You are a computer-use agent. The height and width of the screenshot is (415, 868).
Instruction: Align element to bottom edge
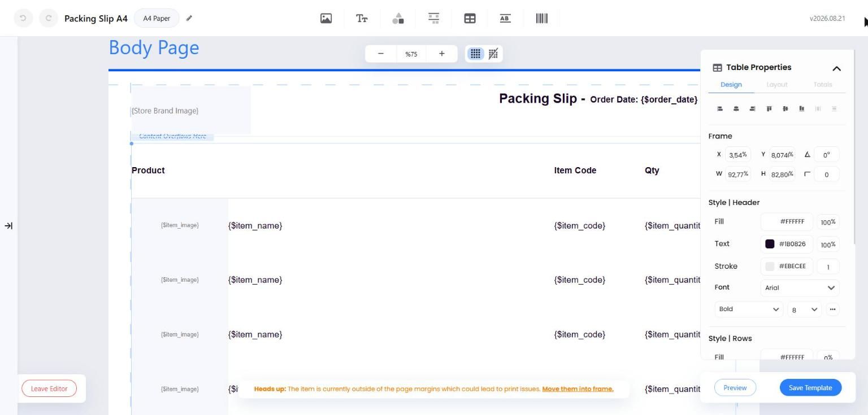[x=801, y=108]
